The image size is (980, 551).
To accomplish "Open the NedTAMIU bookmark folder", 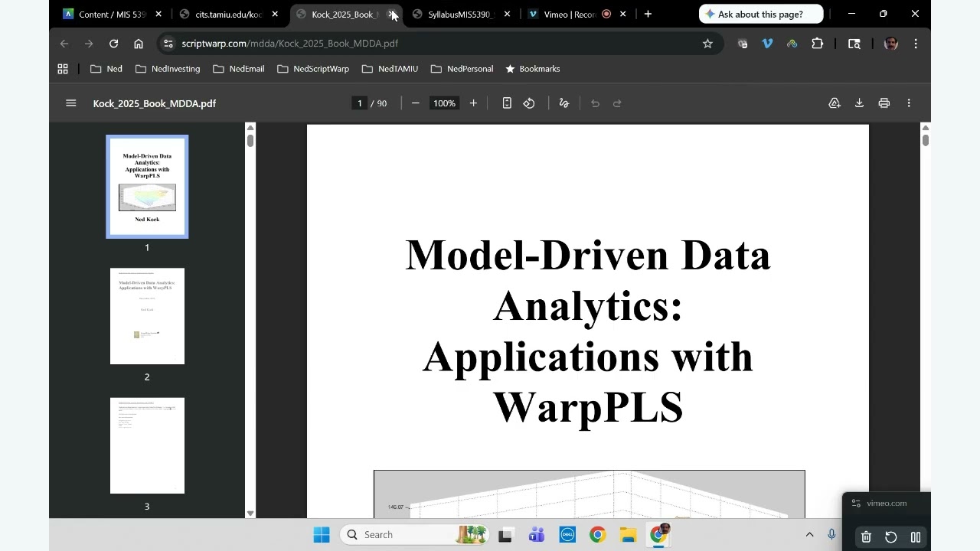I will [x=390, y=69].
